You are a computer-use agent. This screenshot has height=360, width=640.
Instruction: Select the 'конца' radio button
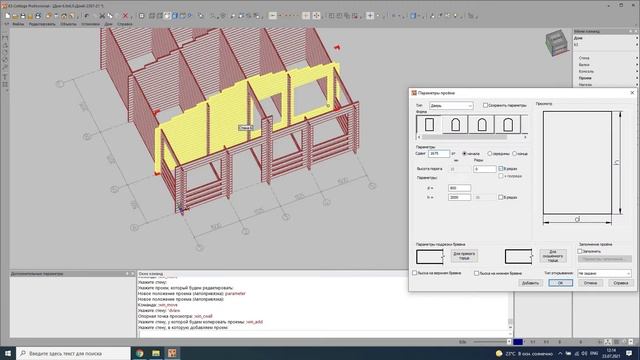[x=514, y=153]
